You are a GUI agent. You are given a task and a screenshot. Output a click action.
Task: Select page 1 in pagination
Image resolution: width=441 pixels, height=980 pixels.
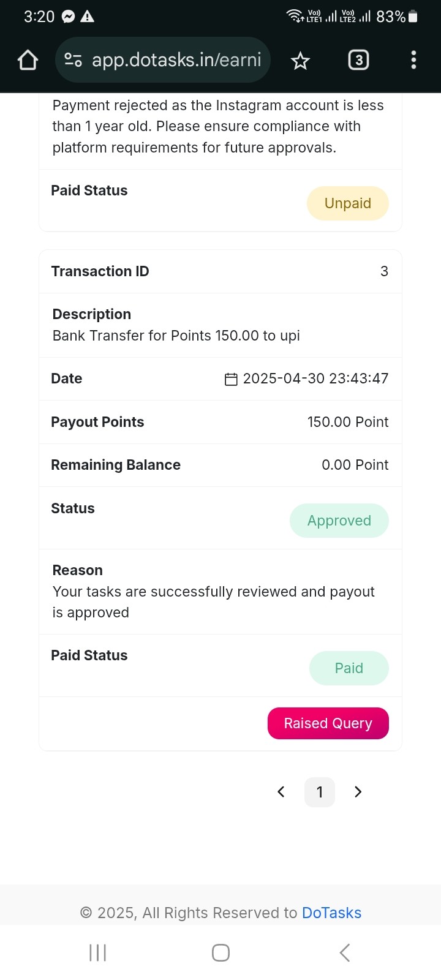pyautogui.click(x=320, y=792)
